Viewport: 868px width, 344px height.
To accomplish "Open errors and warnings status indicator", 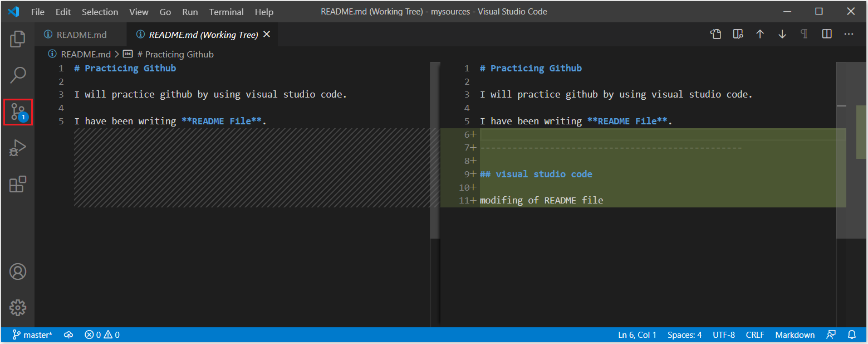I will (x=102, y=335).
